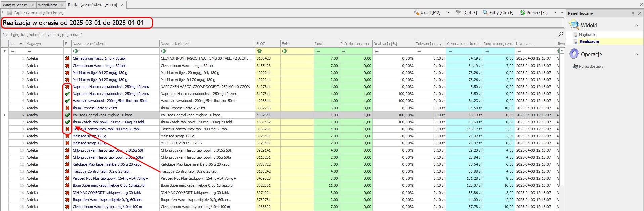The height and width of the screenshot is (211, 644).
Task: Click the grid search magnifier icon
Action: (560, 34)
